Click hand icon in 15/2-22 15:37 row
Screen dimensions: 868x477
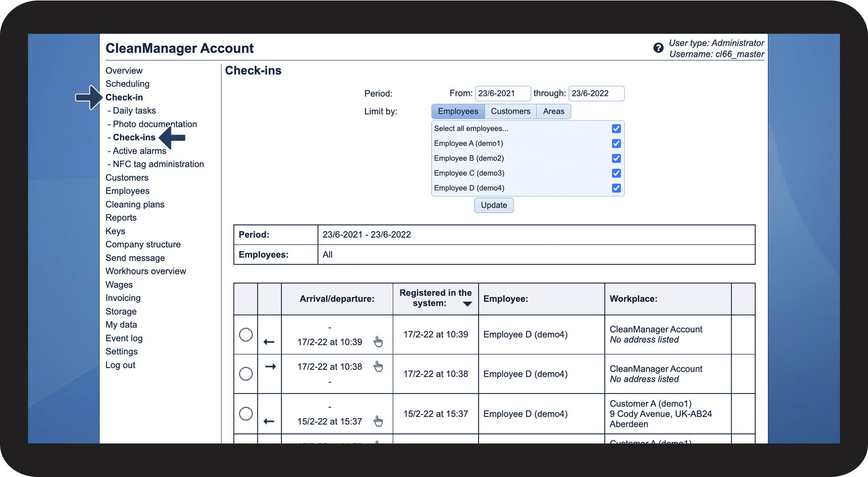[x=378, y=421]
